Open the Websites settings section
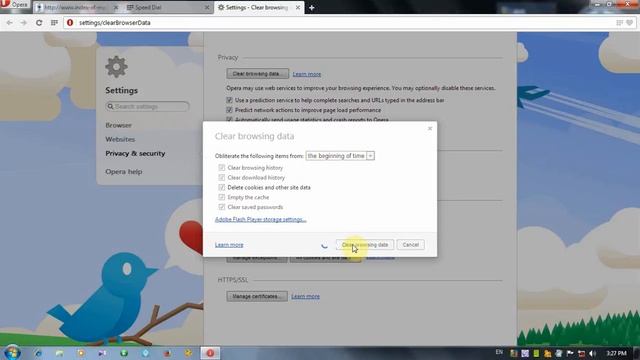 [120, 139]
